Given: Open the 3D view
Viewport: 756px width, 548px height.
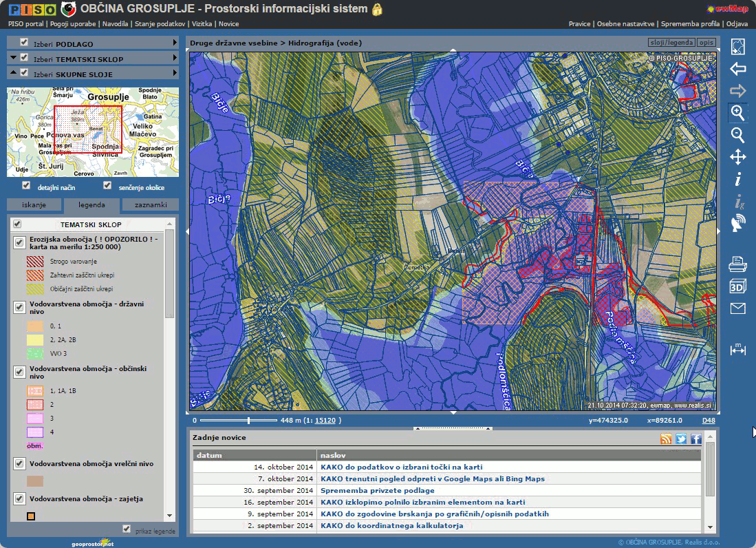Looking at the screenshot, I should [x=737, y=286].
